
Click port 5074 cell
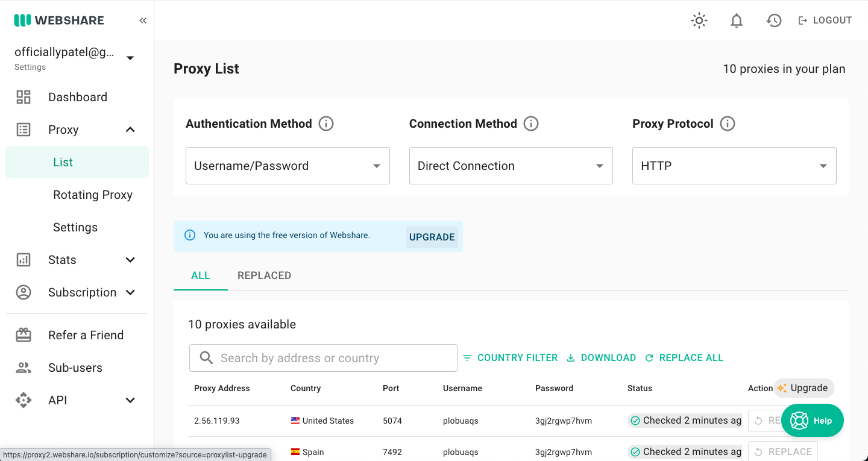click(392, 421)
